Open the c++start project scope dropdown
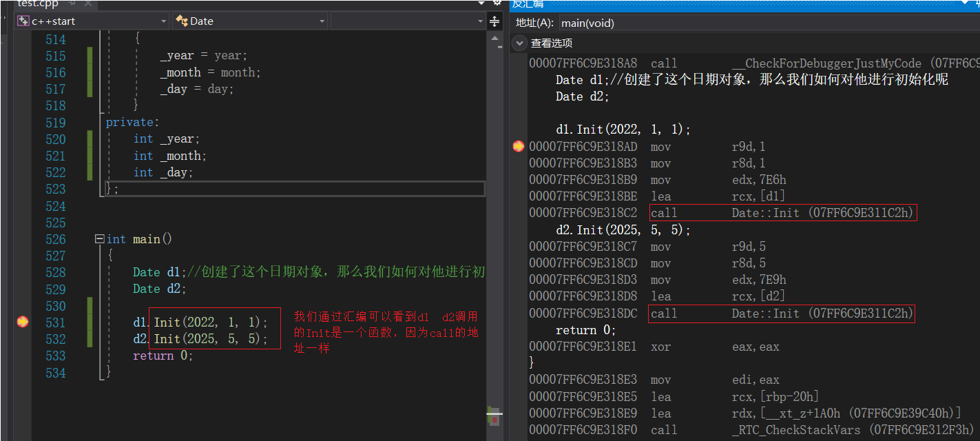 (x=163, y=21)
